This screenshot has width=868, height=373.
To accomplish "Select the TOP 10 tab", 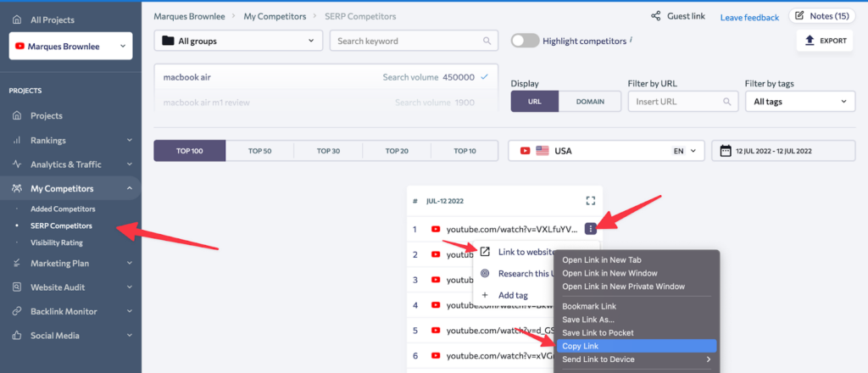I will click(x=465, y=151).
